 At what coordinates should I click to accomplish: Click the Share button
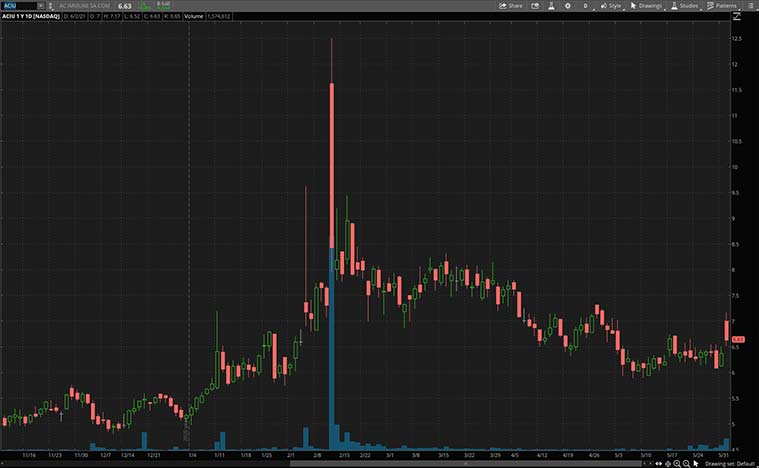[x=511, y=6]
